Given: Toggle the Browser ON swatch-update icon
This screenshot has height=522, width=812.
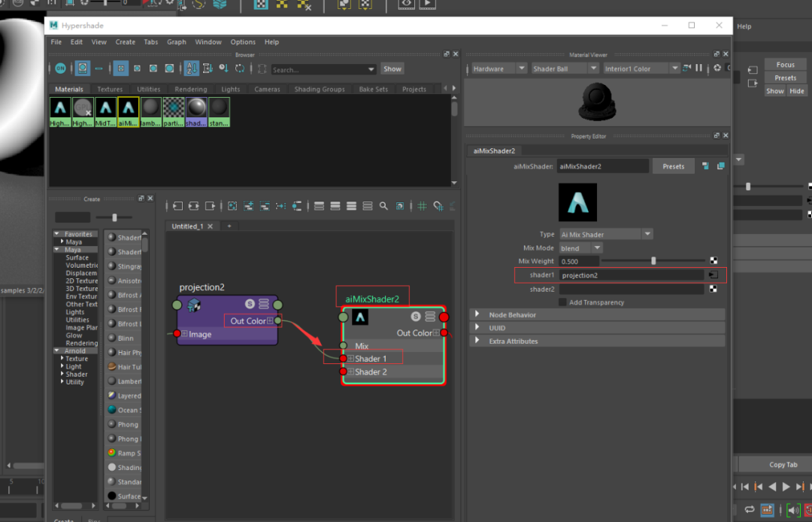Looking at the screenshot, I should (61, 68).
